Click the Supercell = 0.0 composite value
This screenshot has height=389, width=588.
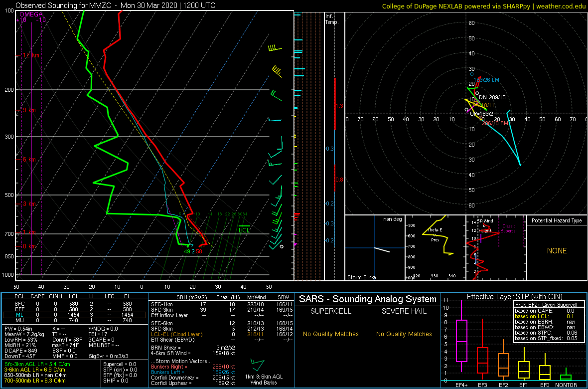(121, 364)
